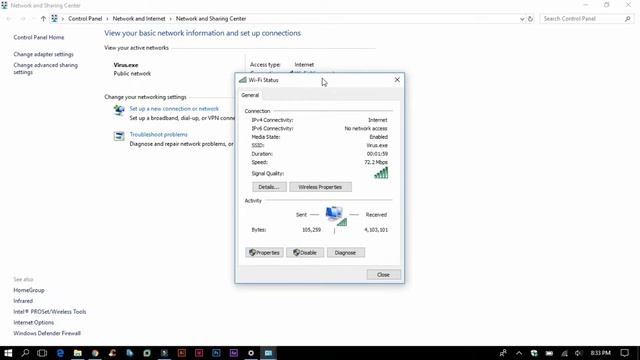Screen dimensions: 640x360
Task: Click the search magnifier in Control Panel
Action: click(x=628, y=19)
